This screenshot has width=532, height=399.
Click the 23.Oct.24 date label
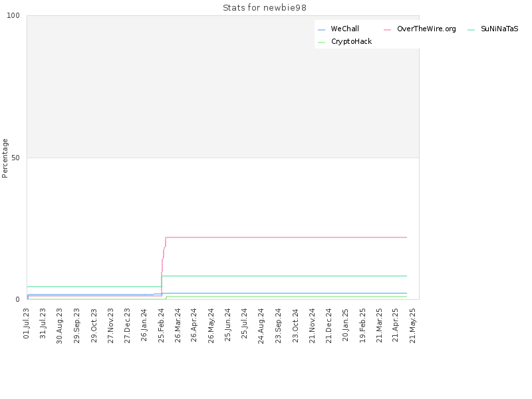(x=295, y=324)
